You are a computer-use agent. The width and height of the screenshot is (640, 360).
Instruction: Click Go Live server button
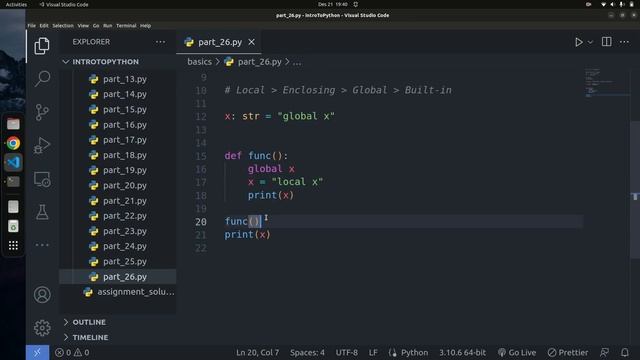pyautogui.click(x=517, y=353)
